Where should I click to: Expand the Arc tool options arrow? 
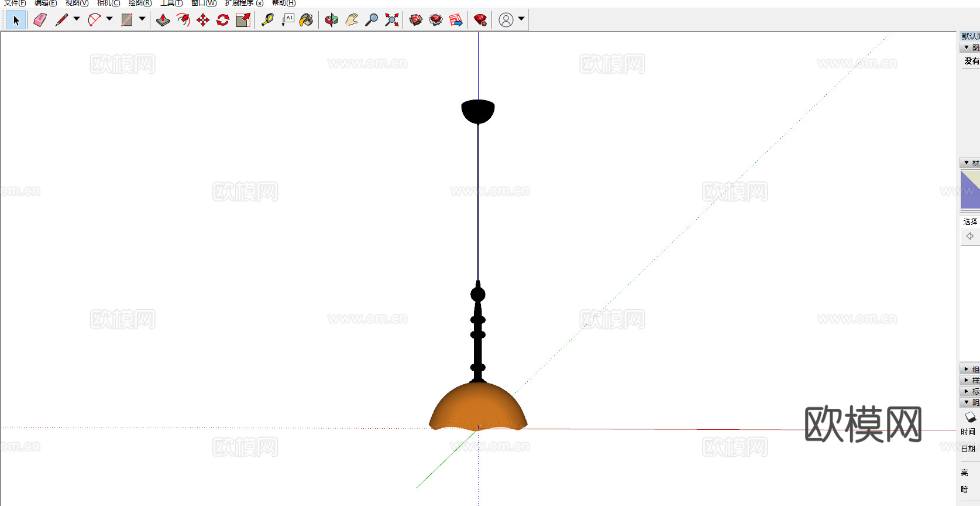coord(109,19)
